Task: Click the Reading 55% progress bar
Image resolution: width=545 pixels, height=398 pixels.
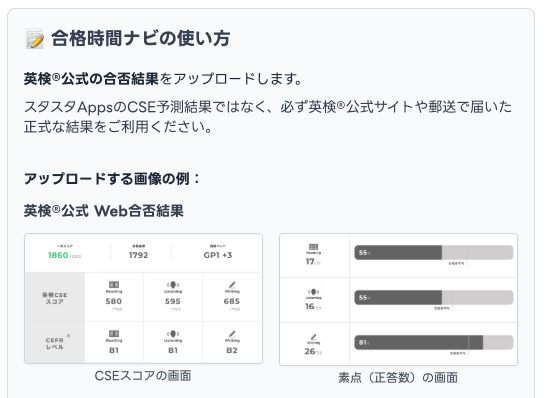Action: [x=434, y=253]
